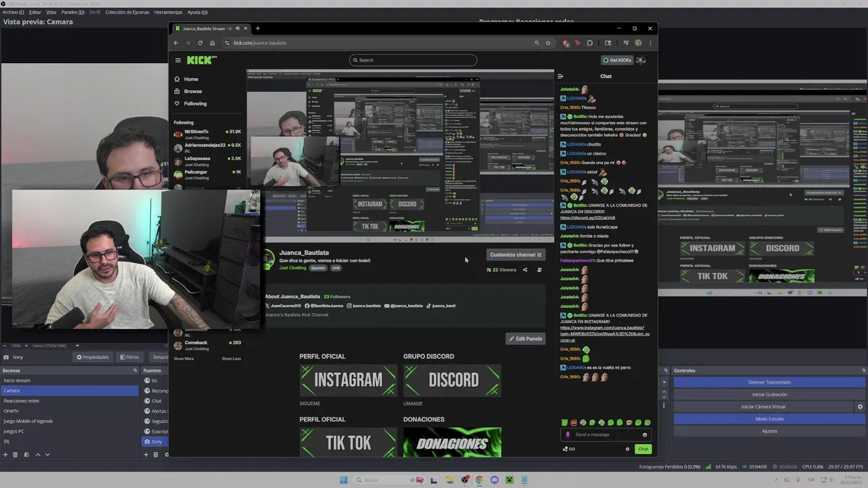Click Get KICKs button
Viewport: 868px width, 488px height.
pos(617,60)
